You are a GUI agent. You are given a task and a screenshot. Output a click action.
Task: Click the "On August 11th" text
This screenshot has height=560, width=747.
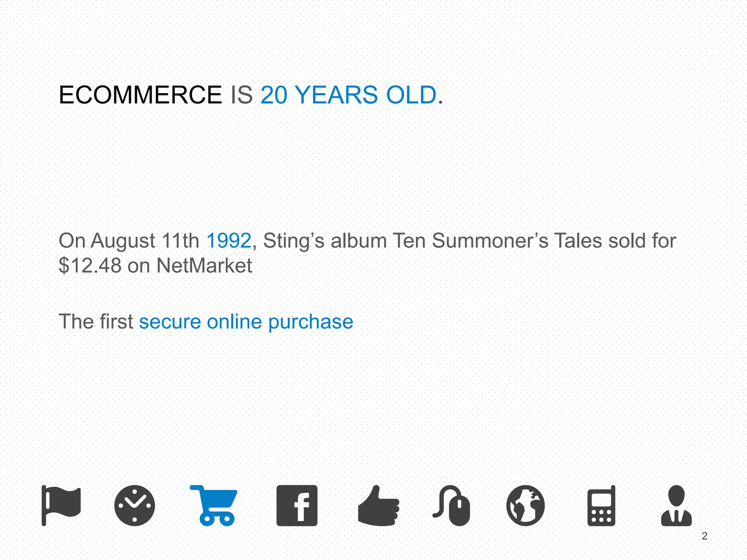(129, 241)
